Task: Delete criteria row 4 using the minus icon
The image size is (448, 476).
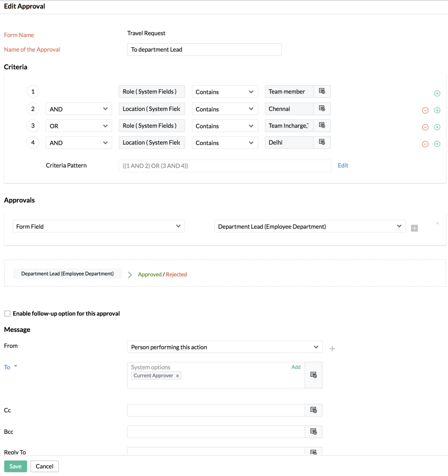Action: point(425,144)
